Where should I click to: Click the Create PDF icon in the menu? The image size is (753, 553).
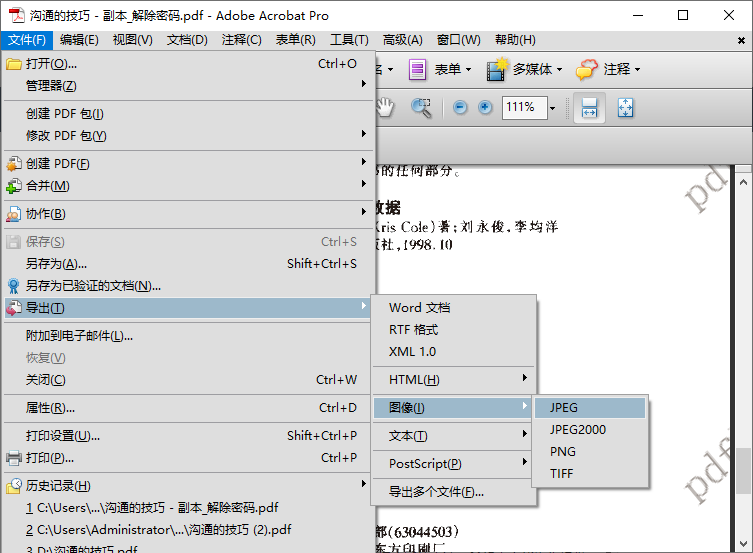click(14, 164)
